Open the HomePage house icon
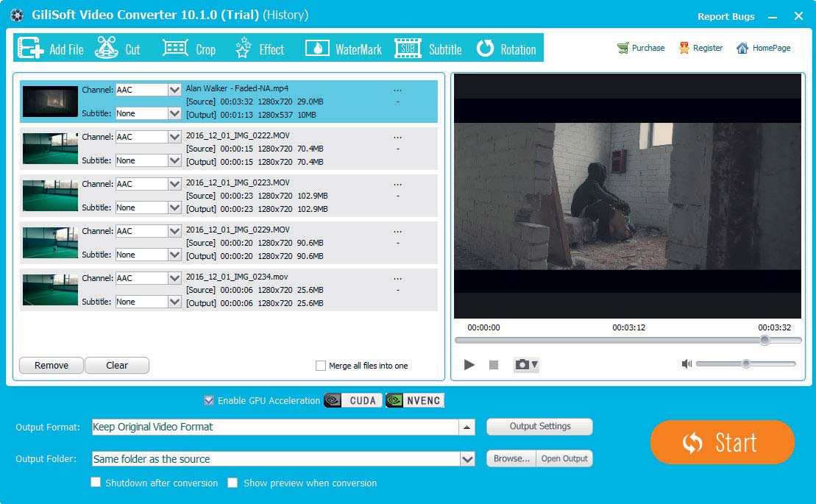 click(742, 48)
